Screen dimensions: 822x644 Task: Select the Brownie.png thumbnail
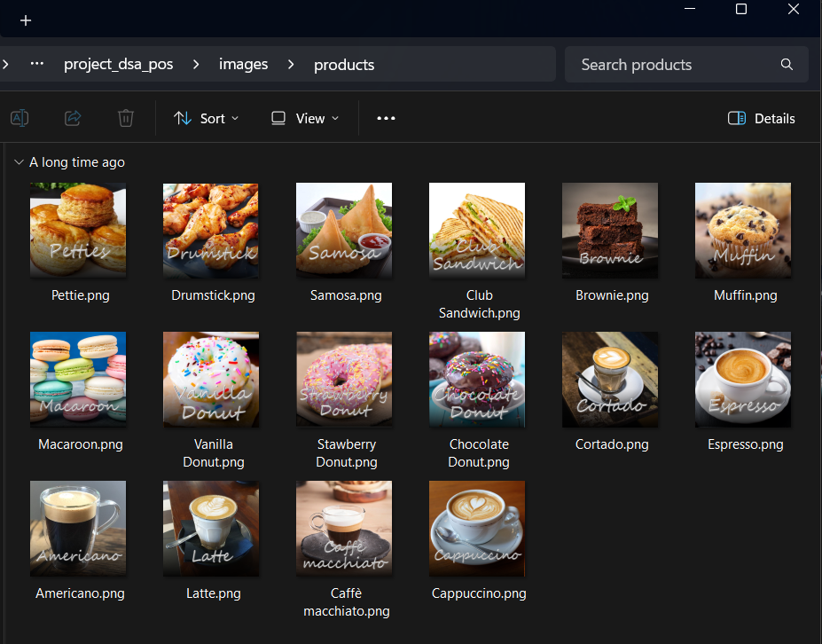[x=610, y=231]
